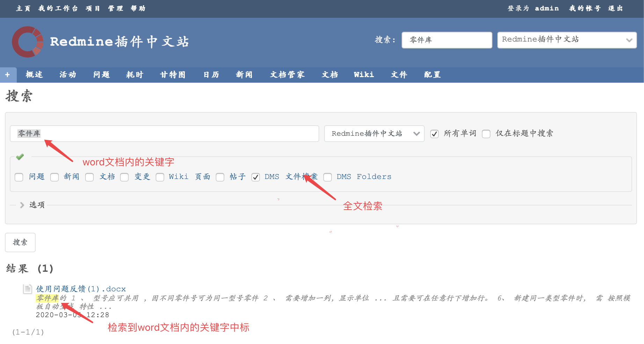Toggle the Wiki 页面 checkbox
The height and width of the screenshot is (344, 644).
click(160, 177)
